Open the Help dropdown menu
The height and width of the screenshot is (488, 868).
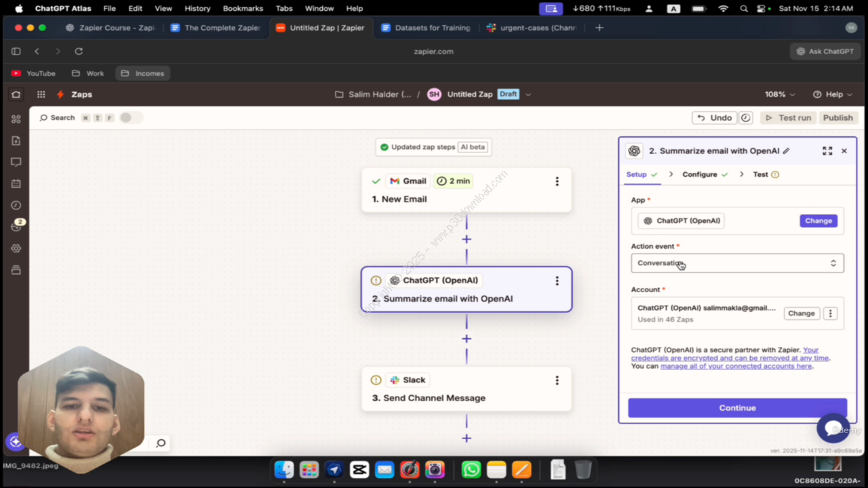(x=833, y=95)
